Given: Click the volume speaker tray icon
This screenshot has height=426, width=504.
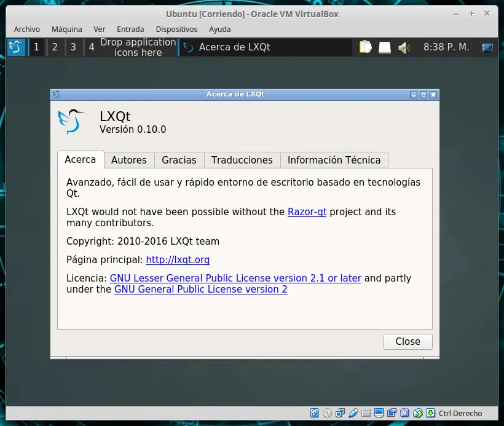Looking at the screenshot, I should (404, 48).
